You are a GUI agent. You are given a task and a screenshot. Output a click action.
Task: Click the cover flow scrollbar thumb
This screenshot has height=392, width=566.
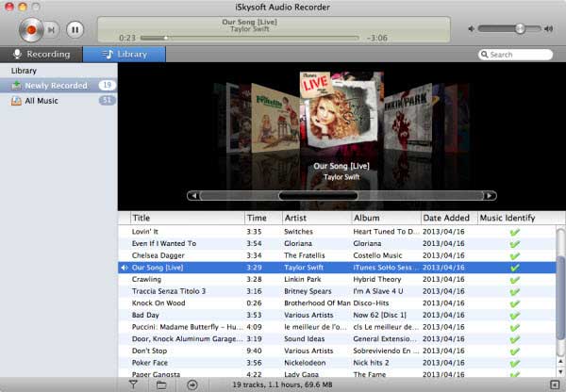pos(318,195)
